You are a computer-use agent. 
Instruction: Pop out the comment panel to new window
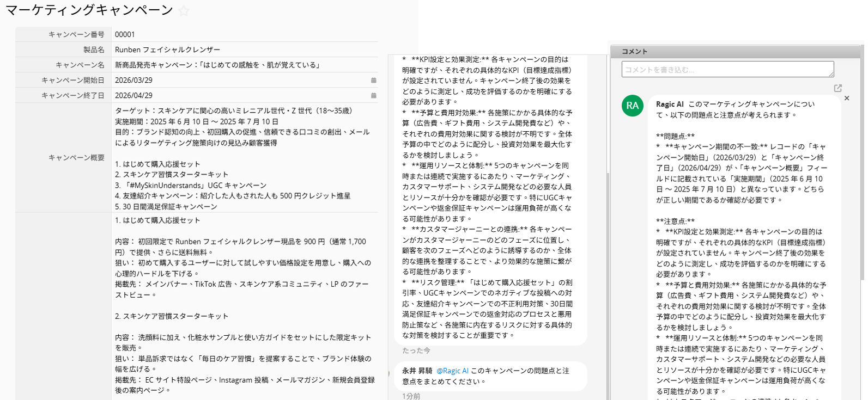(838, 88)
